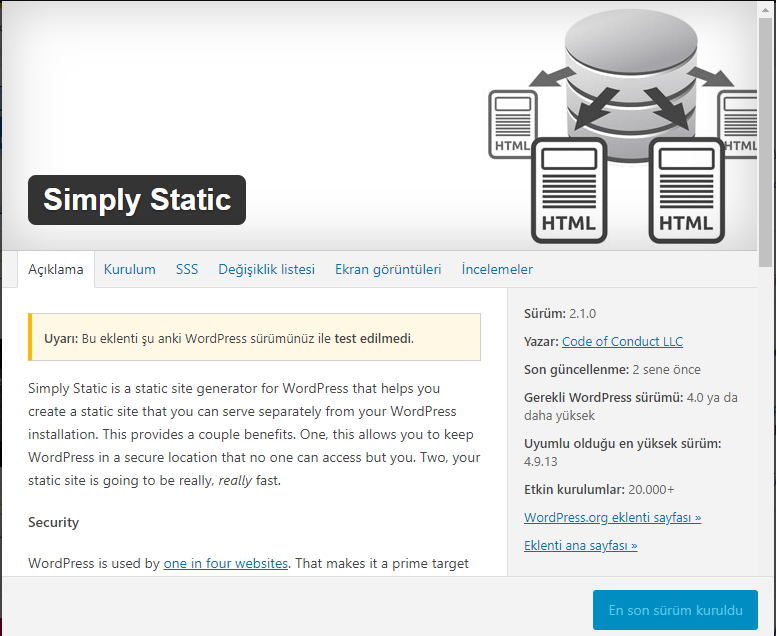Click the vertical scrollbar thumb

[x=767, y=143]
